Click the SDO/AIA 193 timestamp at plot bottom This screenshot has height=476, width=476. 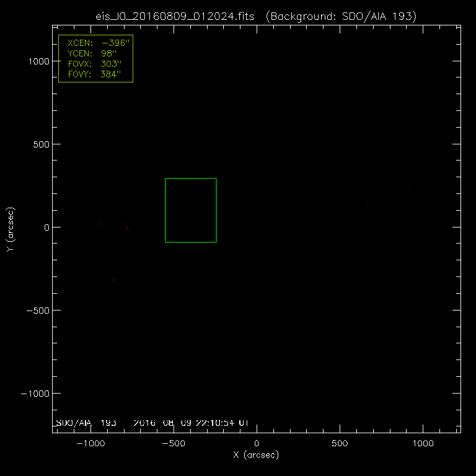(x=152, y=423)
